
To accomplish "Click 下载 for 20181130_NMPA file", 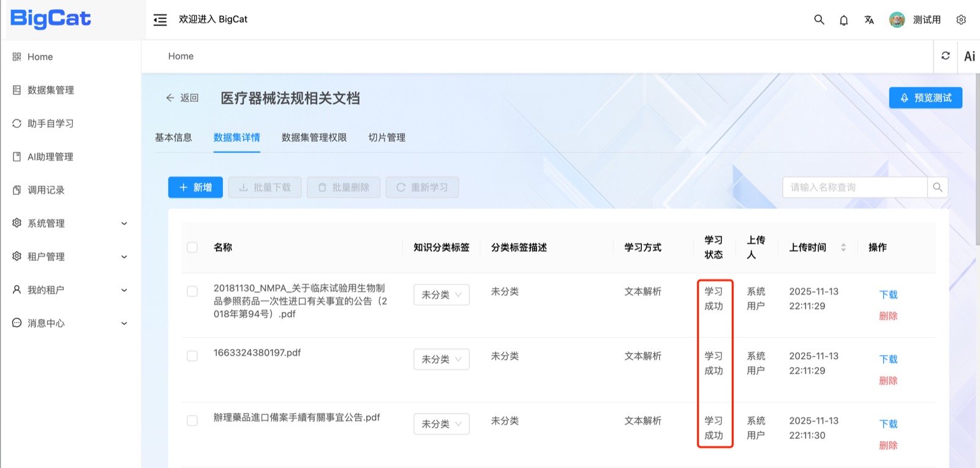I will 888,295.
